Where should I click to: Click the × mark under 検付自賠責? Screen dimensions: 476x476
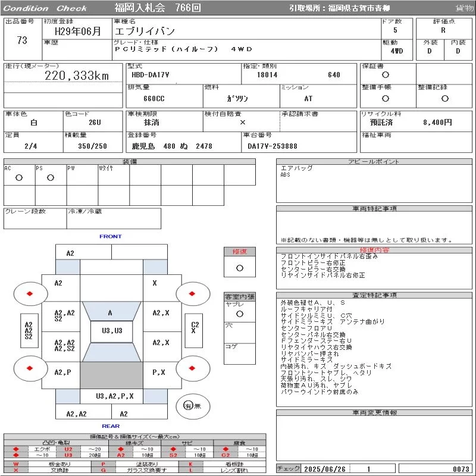pos(243,123)
